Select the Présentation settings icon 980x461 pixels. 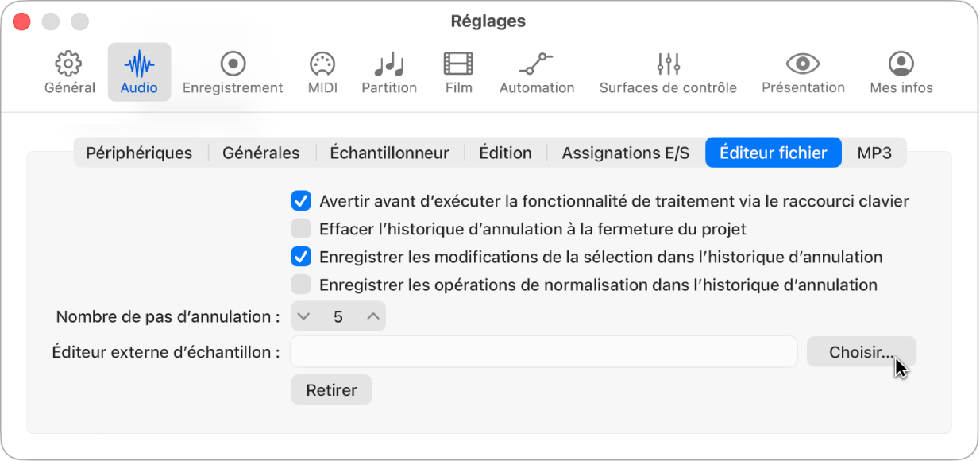tap(803, 72)
